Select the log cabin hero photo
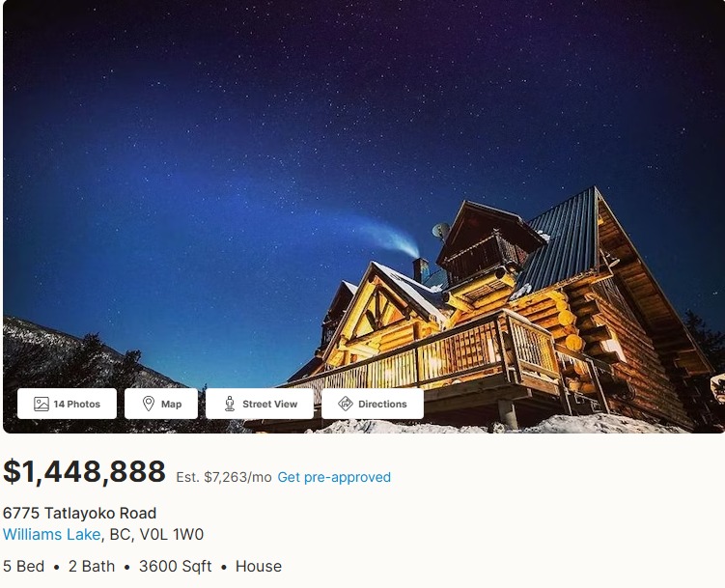The image size is (725, 588). coord(363,217)
